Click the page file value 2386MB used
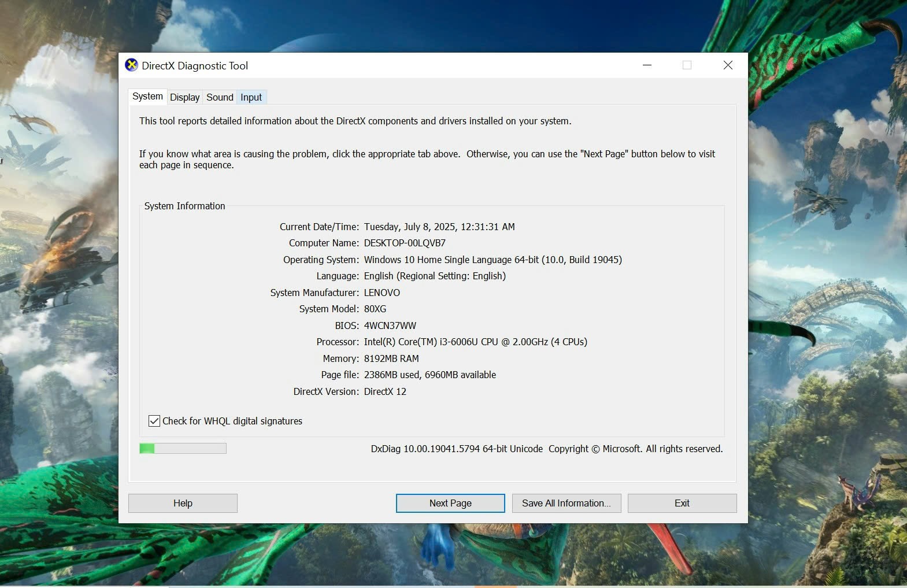 coord(430,375)
